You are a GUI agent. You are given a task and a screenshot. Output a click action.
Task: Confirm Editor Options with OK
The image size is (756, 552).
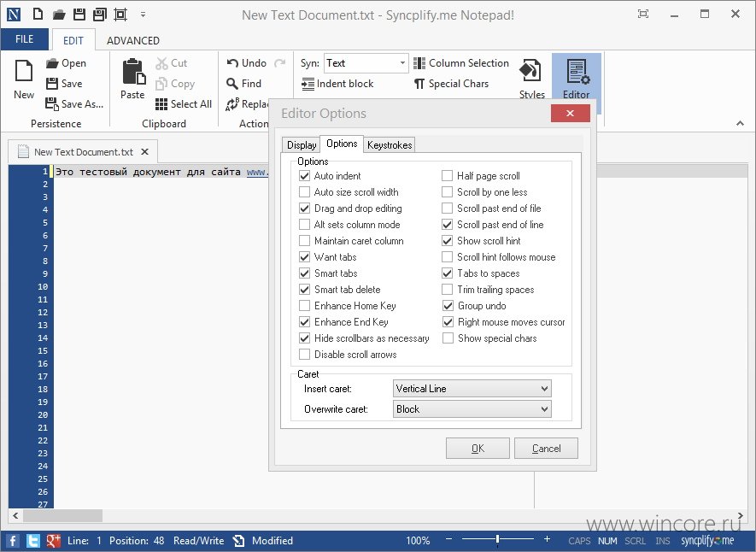[x=478, y=449]
